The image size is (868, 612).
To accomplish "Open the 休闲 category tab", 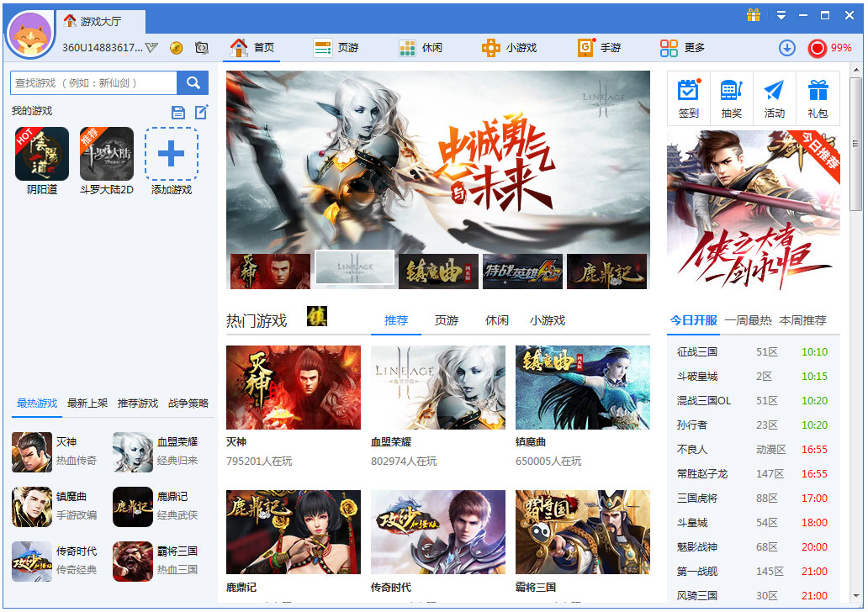I will [421, 48].
